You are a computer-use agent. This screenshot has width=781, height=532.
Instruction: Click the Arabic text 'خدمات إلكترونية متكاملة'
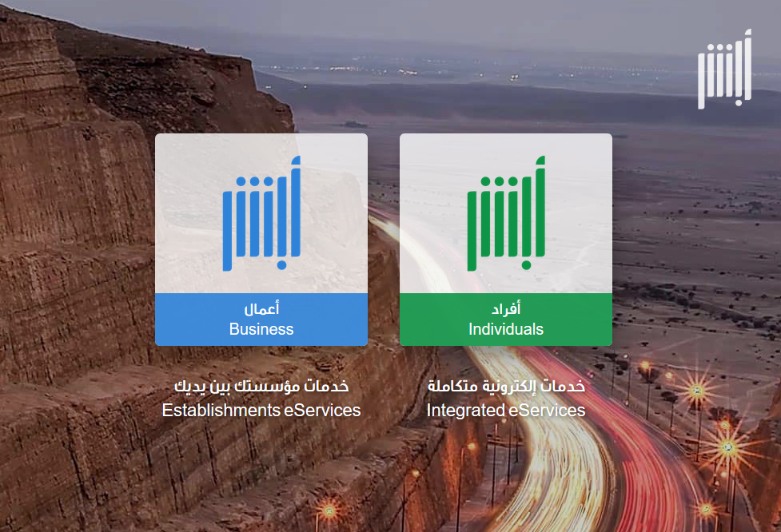tap(506, 386)
